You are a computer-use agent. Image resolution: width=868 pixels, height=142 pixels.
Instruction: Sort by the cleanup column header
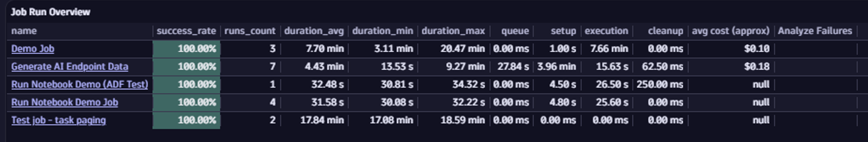(x=665, y=31)
